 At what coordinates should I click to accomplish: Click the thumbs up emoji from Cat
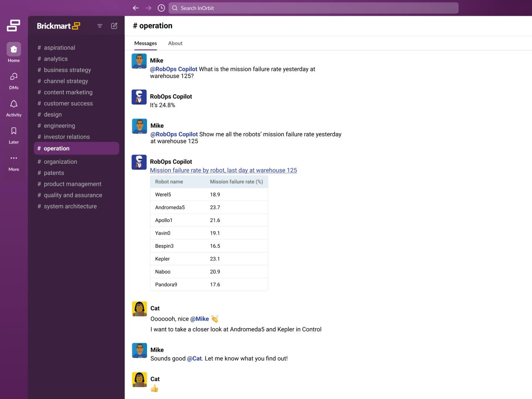154,388
